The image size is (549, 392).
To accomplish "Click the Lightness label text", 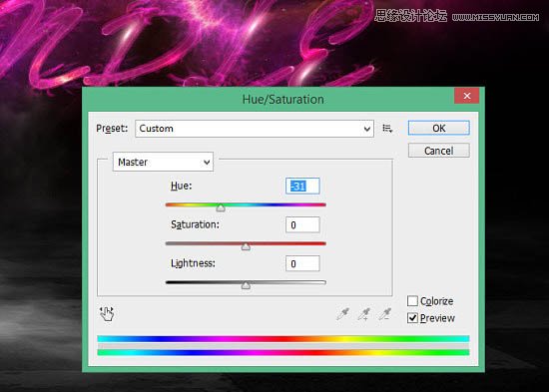I will tap(193, 263).
